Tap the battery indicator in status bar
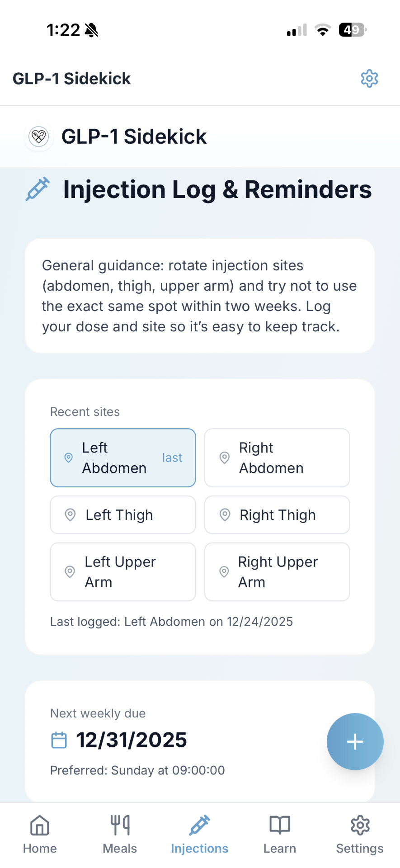Image resolution: width=400 pixels, height=868 pixels. pyautogui.click(x=352, y=30)
